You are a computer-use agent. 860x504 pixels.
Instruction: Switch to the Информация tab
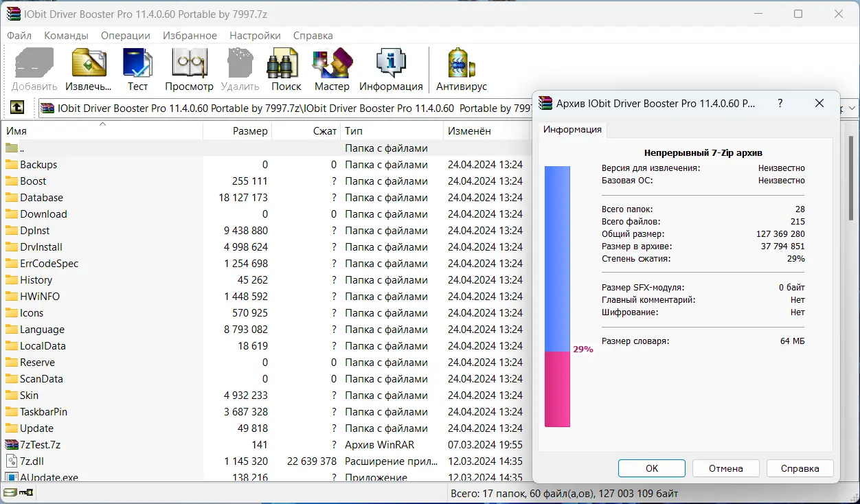click(572, 129)
